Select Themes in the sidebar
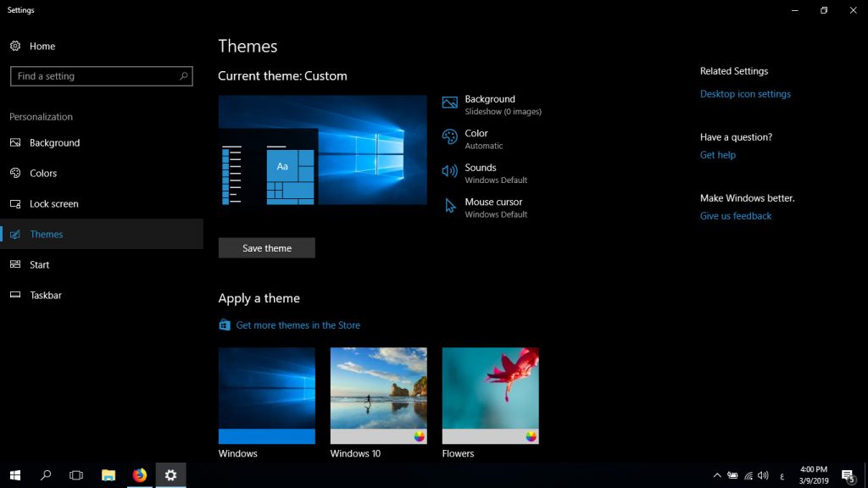Screen dimensions: 868x488 pos(102,234)
